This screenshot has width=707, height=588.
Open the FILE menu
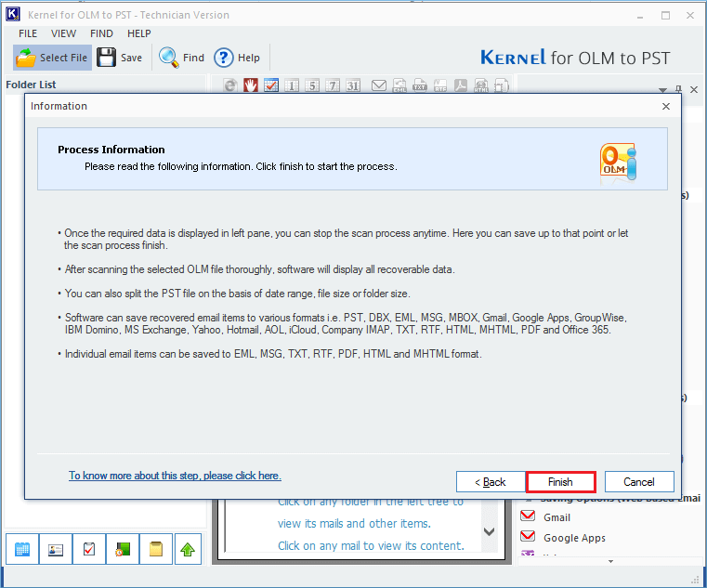(x=28, y=33)
